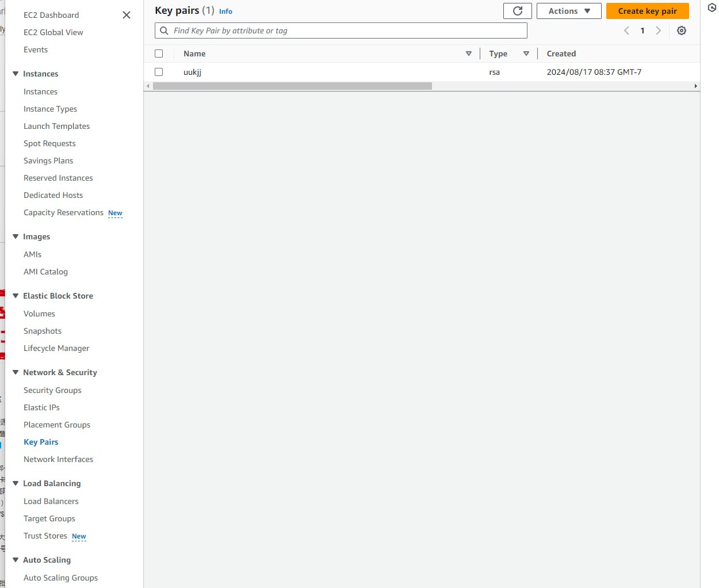The width and height of the screenshot is (719, 588).
Task: Open Volumes page
Action: pyautogui.click(x=39, y=314)
